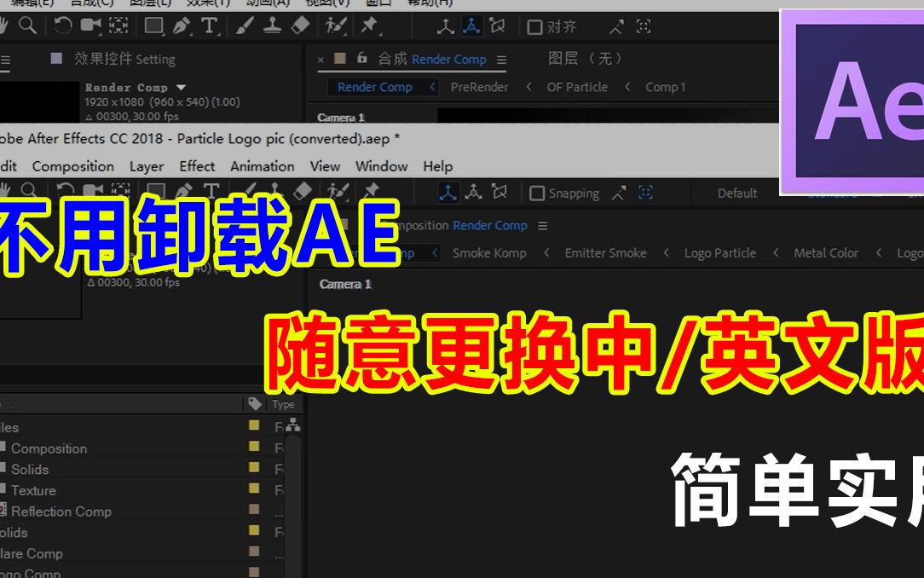Select the Eraser tool in the Chinese toolbar
Viewport: 924px width, 578px height.
[301, 26]
